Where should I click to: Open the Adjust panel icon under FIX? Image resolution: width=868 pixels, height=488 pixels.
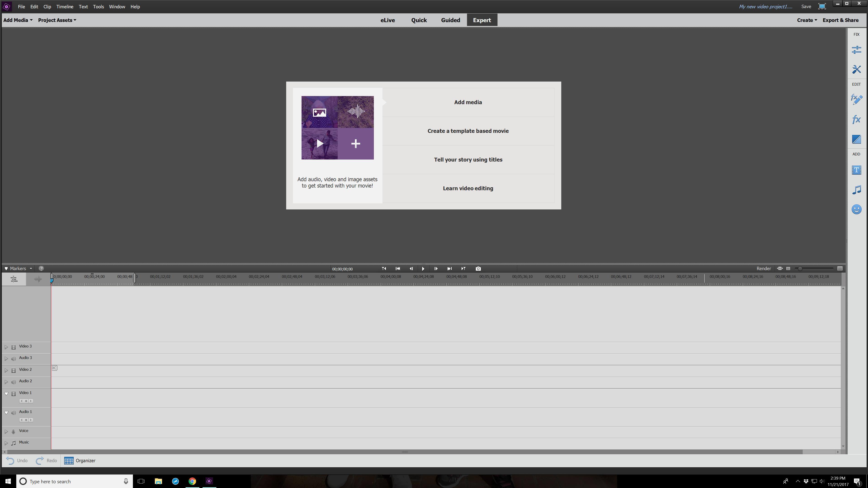pyautogui.click(x=856, y=50)
